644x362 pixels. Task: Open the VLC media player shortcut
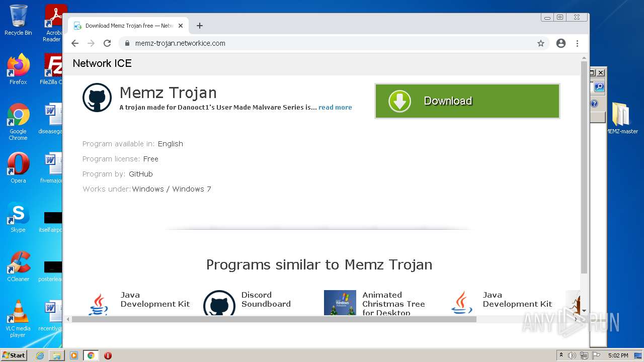coord(18,319)
